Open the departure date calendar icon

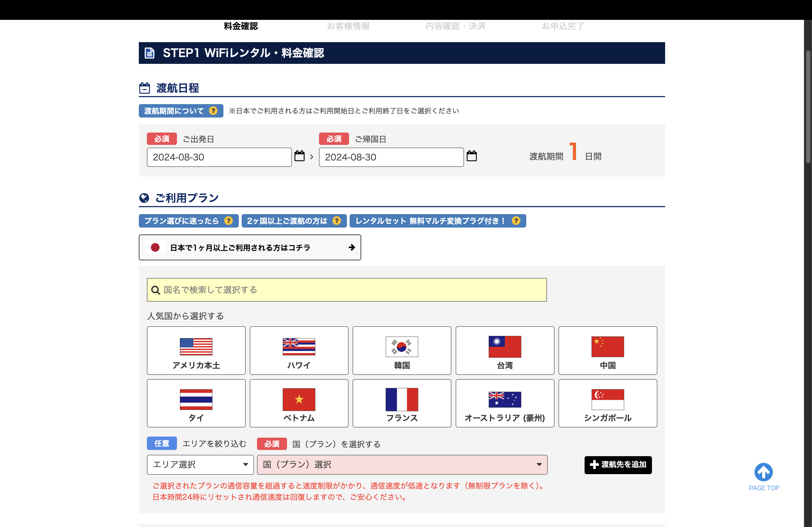pyautogui.click(x=299, y=156)
